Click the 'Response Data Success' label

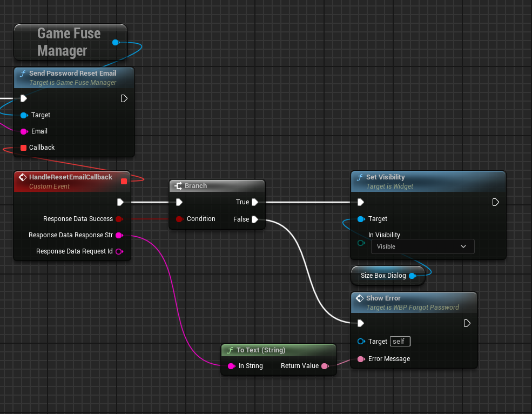point(78,219)
